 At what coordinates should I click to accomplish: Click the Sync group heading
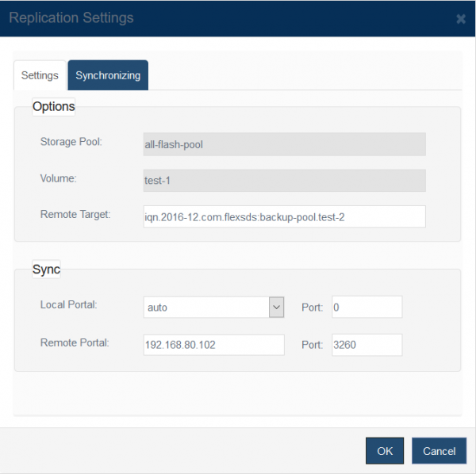[x=46, y=269]
